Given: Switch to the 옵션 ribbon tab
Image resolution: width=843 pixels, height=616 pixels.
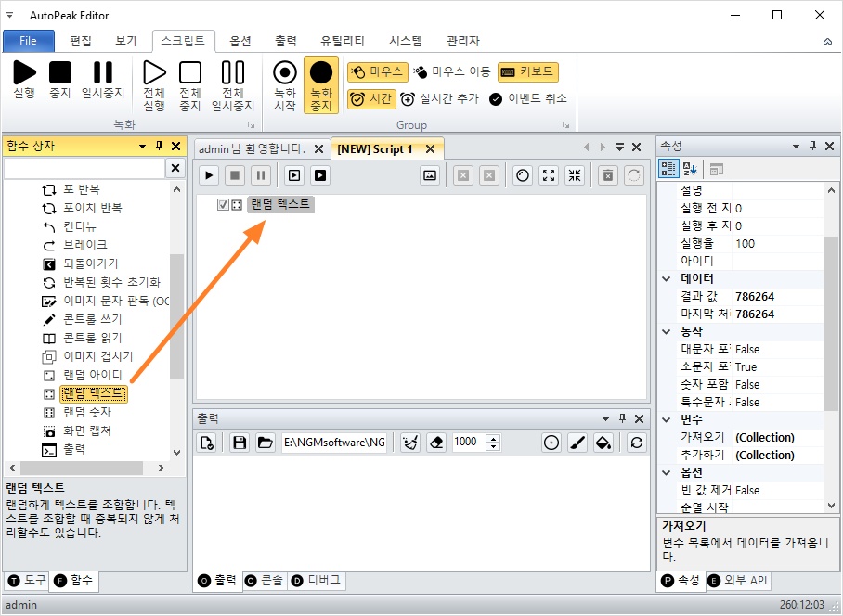Looking at the screenshot, I should click(240, 41).
